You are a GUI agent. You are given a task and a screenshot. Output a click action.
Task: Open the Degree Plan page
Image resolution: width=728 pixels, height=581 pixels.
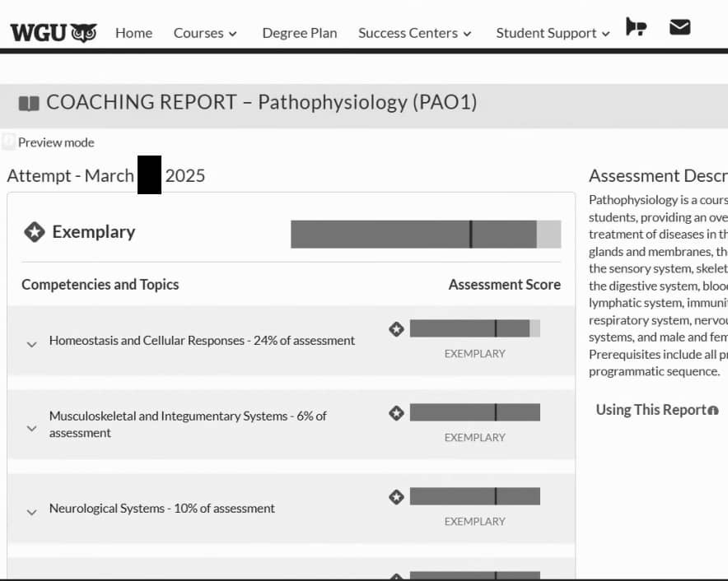300,33
